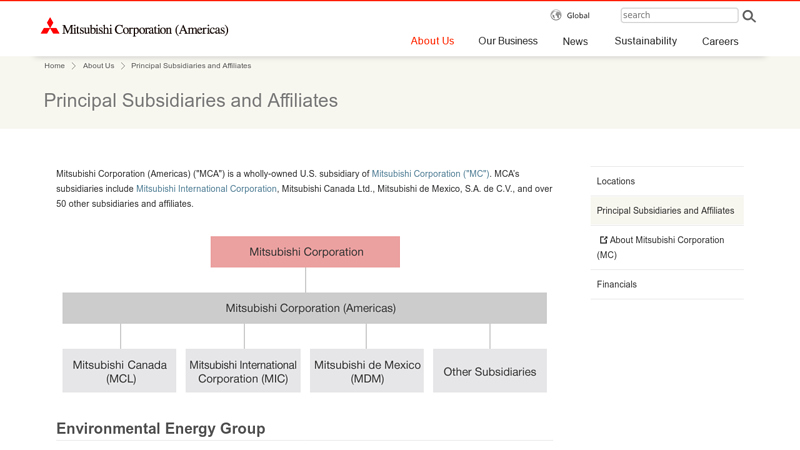Click the Mitsubishi International Corporation (MIC) box
This screenshot has width=800, height=450.
coord(243,371)
